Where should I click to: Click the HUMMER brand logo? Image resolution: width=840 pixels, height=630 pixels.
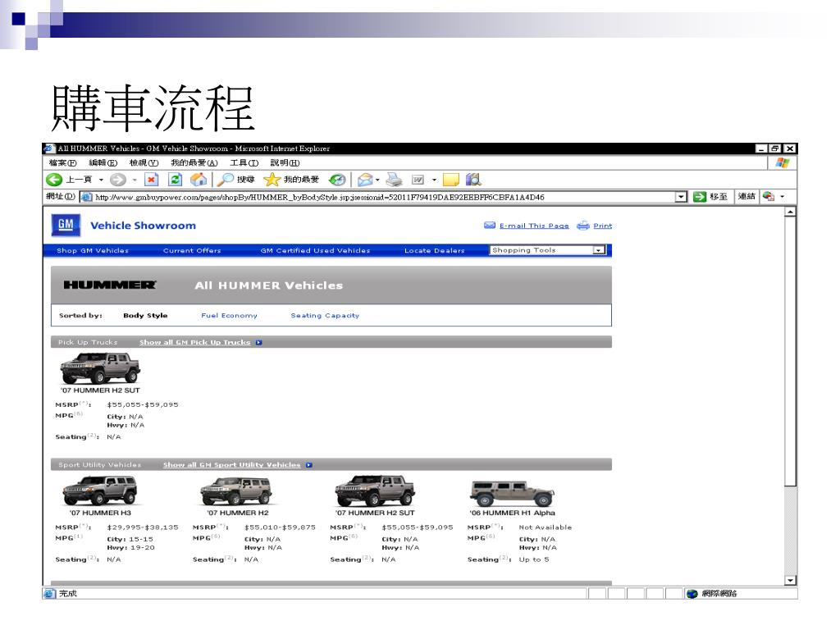click(x=110, y=285)
